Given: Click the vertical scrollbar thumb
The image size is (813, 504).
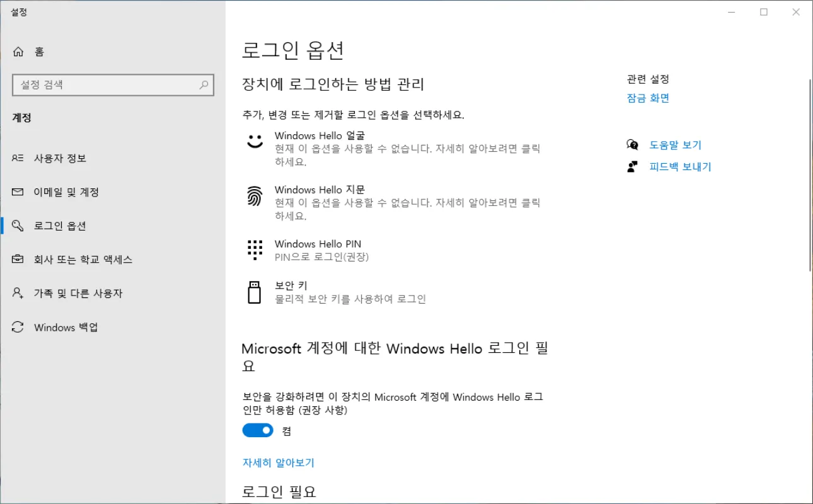Looking at the screenshot, I should coord(810,176).
